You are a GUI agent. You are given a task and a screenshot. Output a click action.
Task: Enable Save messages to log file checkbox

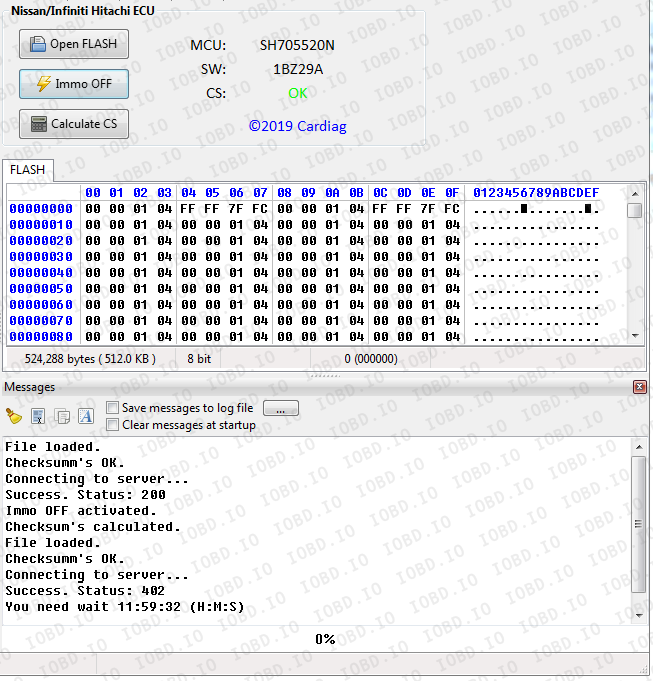click(112, 407)
